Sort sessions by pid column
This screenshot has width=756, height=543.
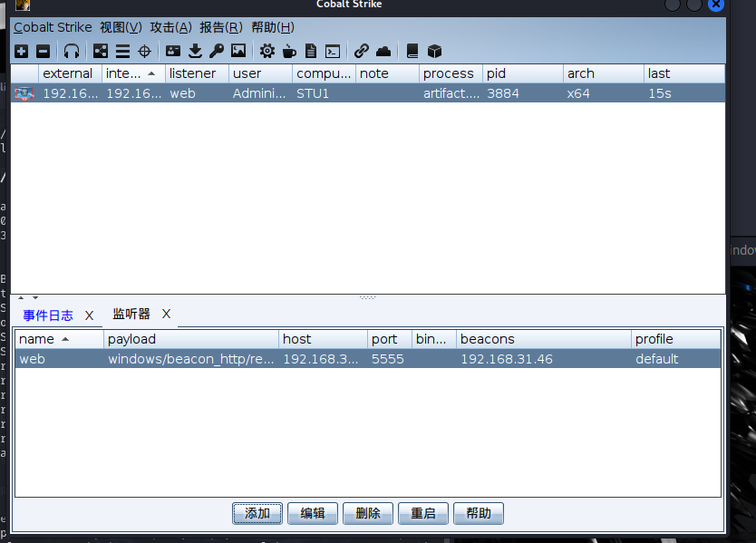[523, 73]
